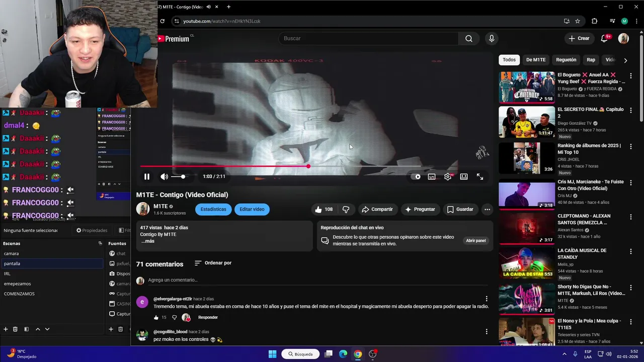
Task: Click in the YouTube Buscar search box
Action: coord(369,38)
